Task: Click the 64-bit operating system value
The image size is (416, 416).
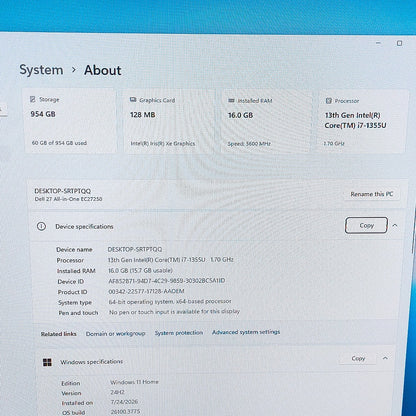Action: point(170,301)
